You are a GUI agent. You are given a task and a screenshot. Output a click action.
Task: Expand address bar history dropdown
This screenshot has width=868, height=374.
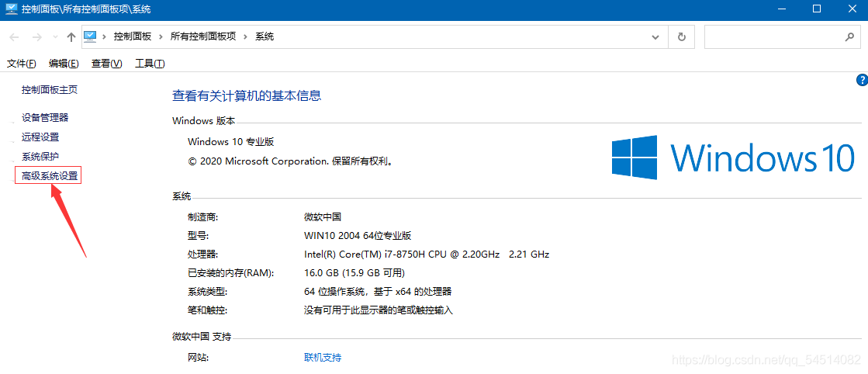pos(655,37)
